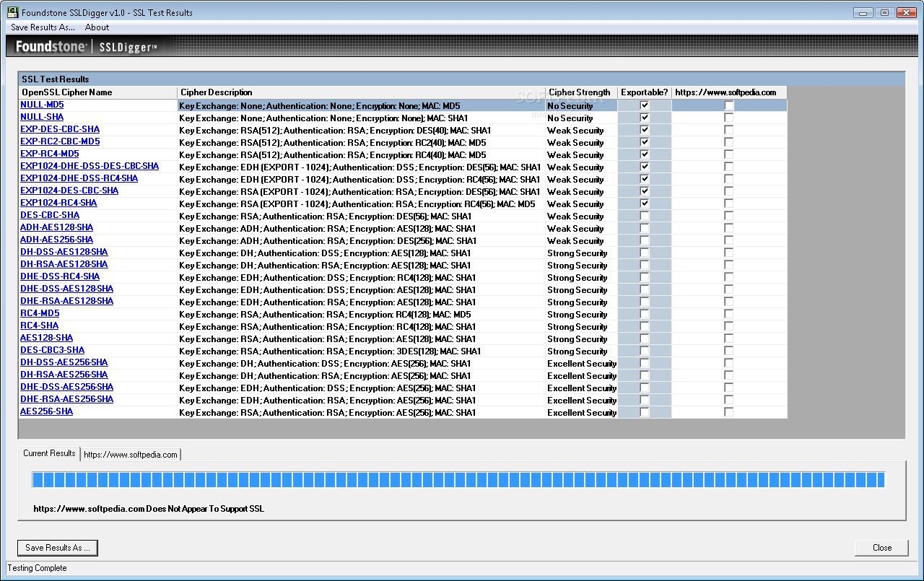The width and height of the screenshot is (924, 581).
Task: Select the NULL-MD5 cipher description cell
Action: click(361, 105)
